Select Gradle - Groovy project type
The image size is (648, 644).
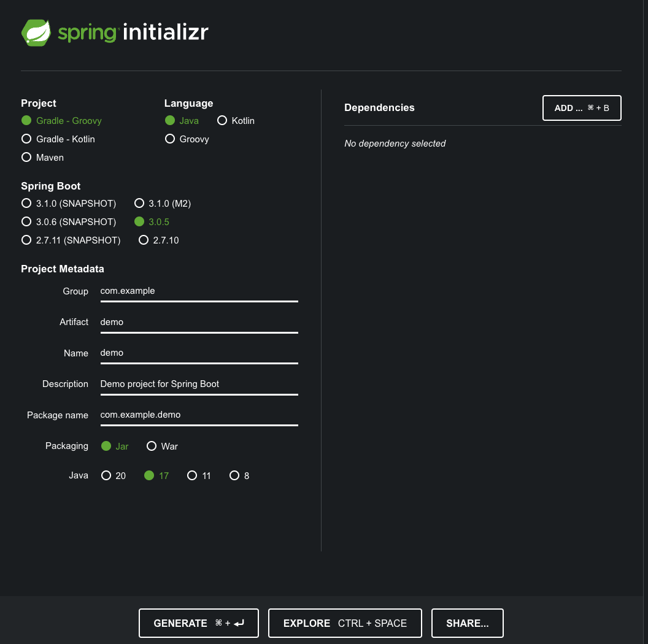tap(61, 121)
